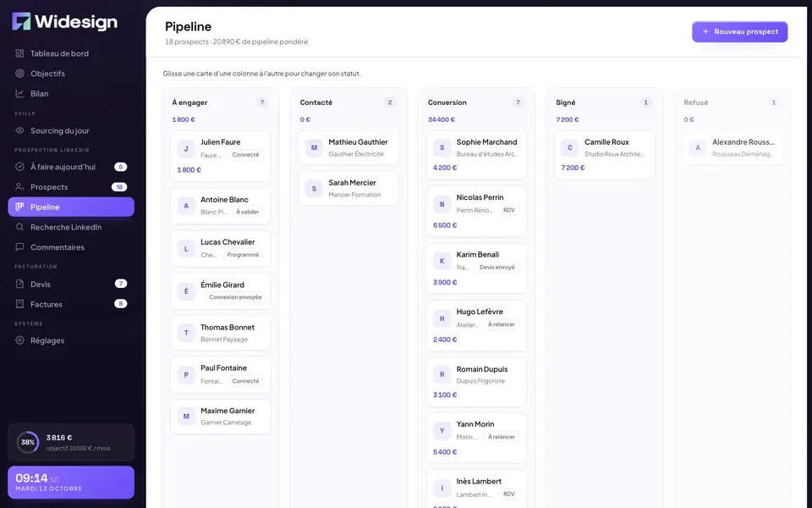812x508 pixels.
Task: Click the Devis count badge 7
Action: click(x=121, y=284)
